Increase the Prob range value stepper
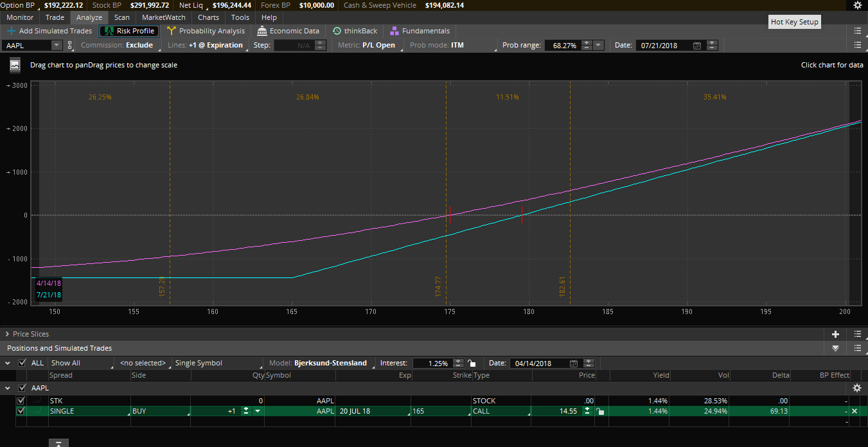The image size is (868, 447). pyautogui.click(x=587, y=43)
